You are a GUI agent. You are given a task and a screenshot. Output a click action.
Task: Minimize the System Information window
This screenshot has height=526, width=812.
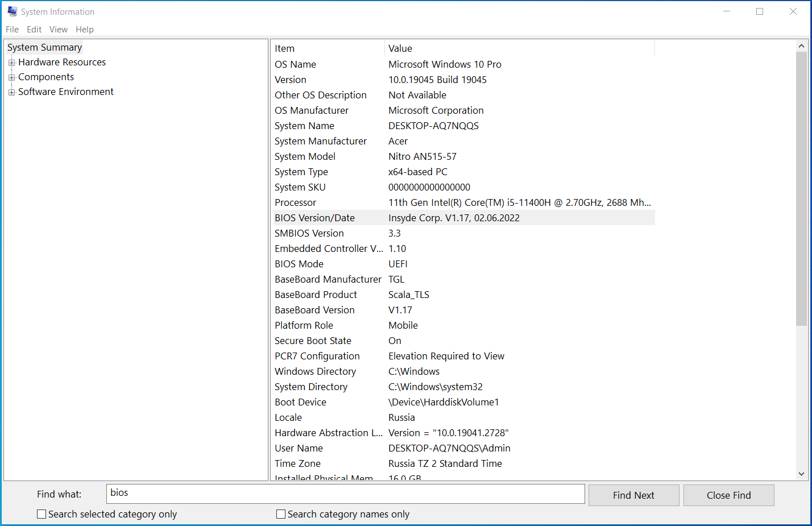(727, 11)
